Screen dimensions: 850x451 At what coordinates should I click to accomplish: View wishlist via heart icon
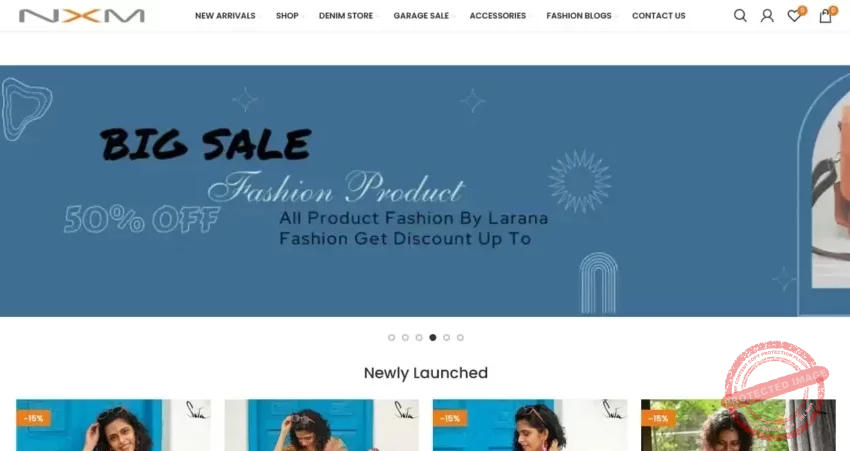click(795, 16)
